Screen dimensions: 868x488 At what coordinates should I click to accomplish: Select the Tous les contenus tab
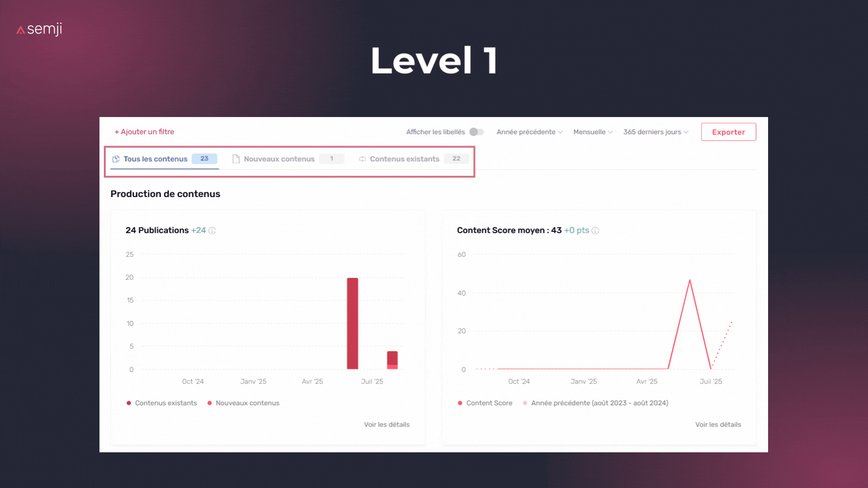click(x=165, y=159)
